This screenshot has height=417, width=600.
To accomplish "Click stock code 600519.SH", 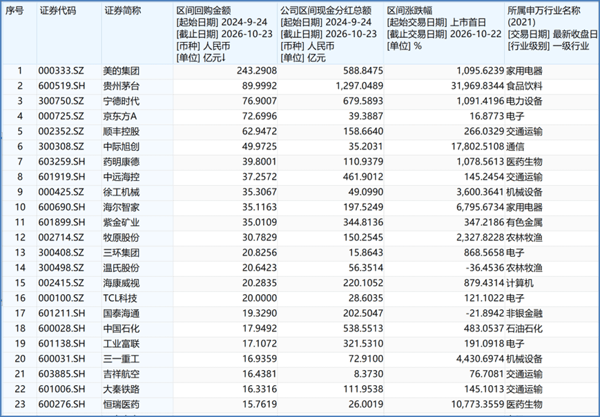I will coord(62,86).
